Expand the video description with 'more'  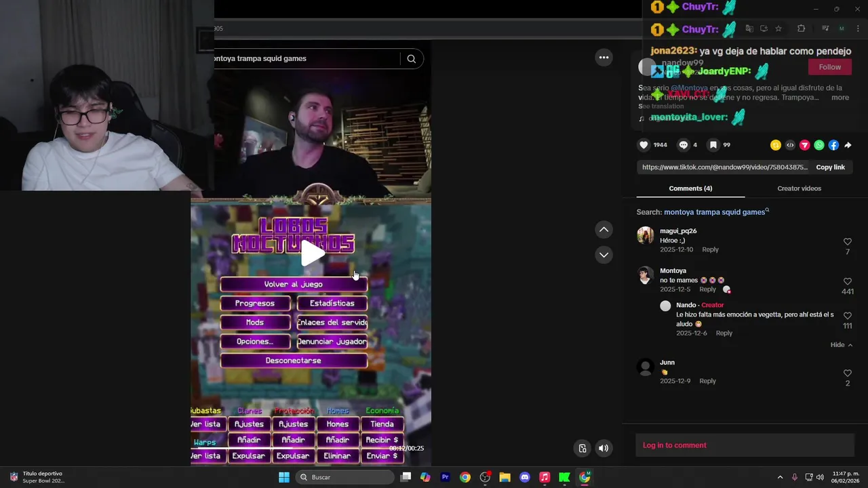(840, 98)
